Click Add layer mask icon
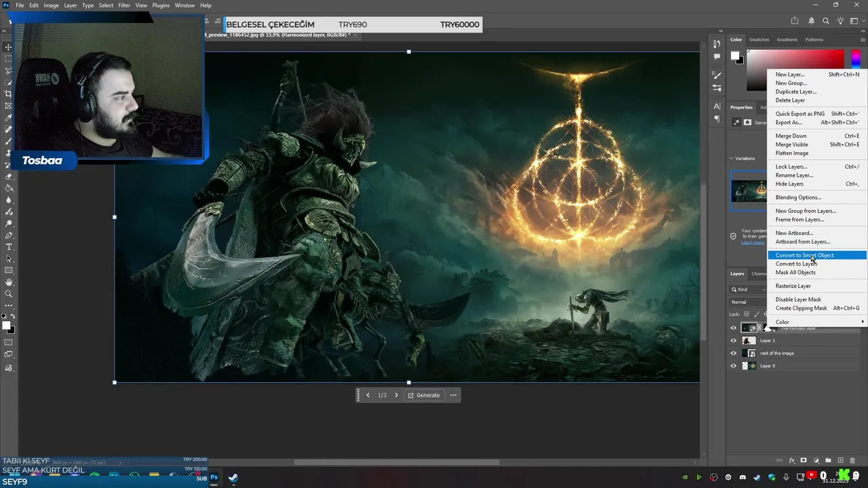This screenshot has height=488, width=868. (804, 460)
